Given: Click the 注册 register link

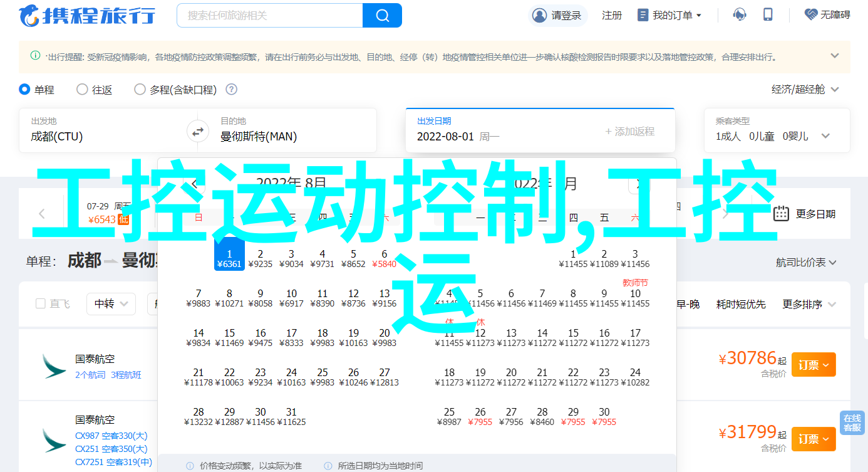Looking at the screenshot, I should point(612,15).
